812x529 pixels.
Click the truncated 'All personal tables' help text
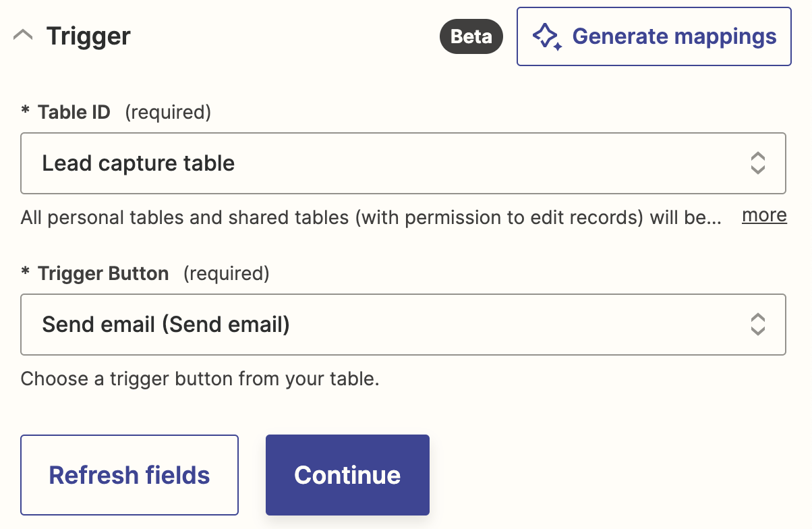coord(371,217)
